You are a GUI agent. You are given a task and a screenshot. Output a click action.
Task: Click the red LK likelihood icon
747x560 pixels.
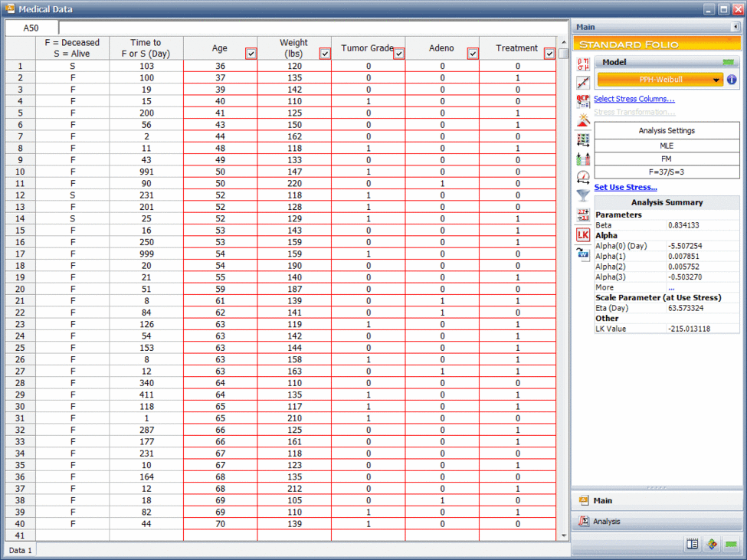click(583, 234)
